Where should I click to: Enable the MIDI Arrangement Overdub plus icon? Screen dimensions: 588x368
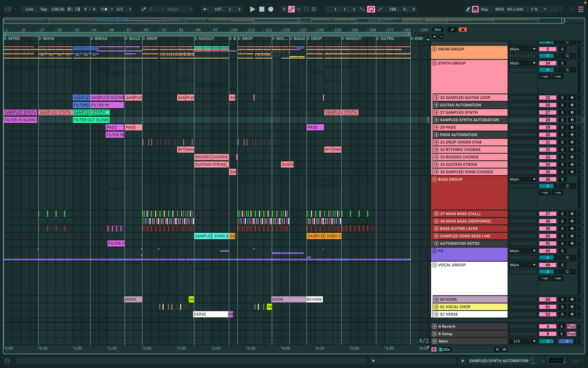[284, 9]
